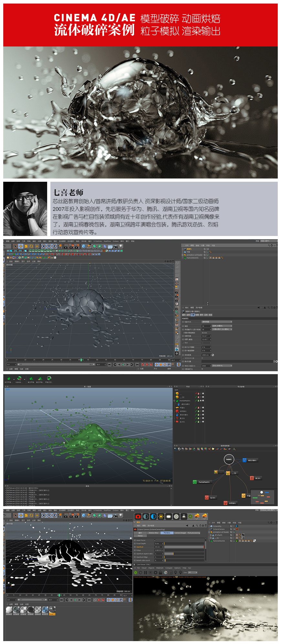Play the animation in bottom Cinema 4D timeline

75,600
